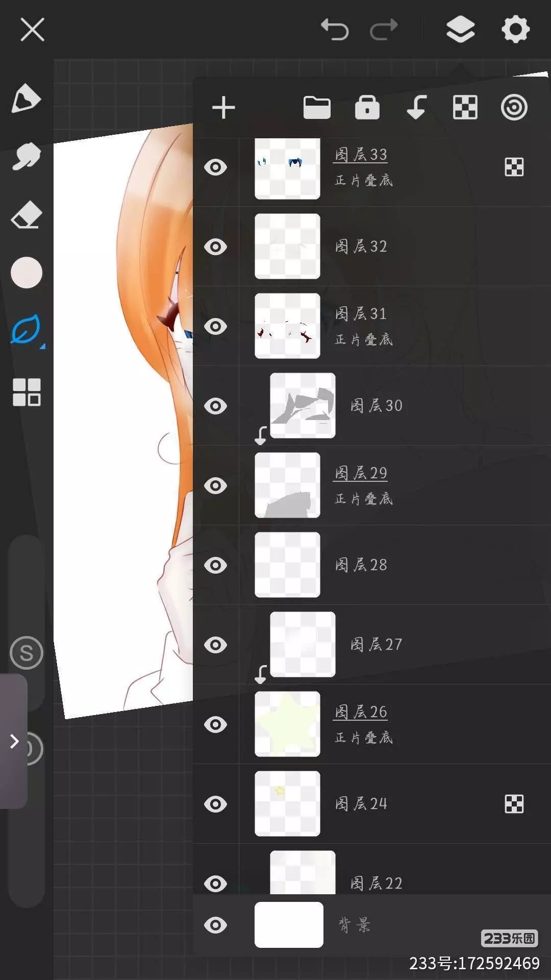Tap alpha lock icon on 图层24
551x980 pixels.
(514, 804)
